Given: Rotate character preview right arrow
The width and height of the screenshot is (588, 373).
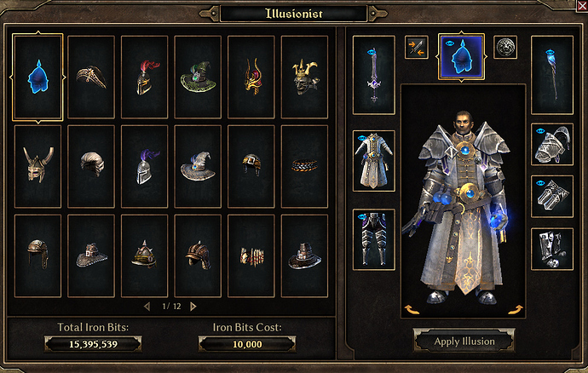Looking at the screenshot, I should (515, 309).
